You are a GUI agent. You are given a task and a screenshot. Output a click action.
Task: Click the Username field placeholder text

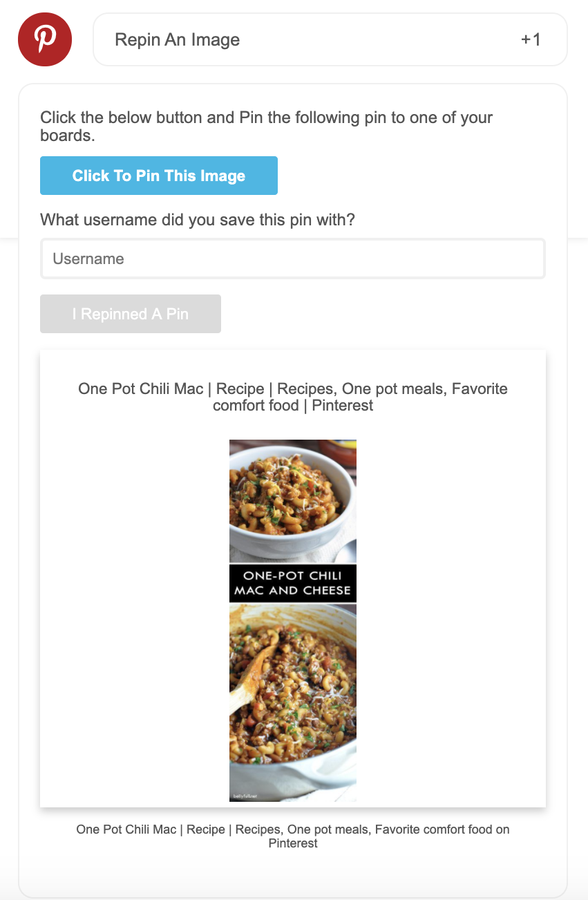click(x=88, y=259)
